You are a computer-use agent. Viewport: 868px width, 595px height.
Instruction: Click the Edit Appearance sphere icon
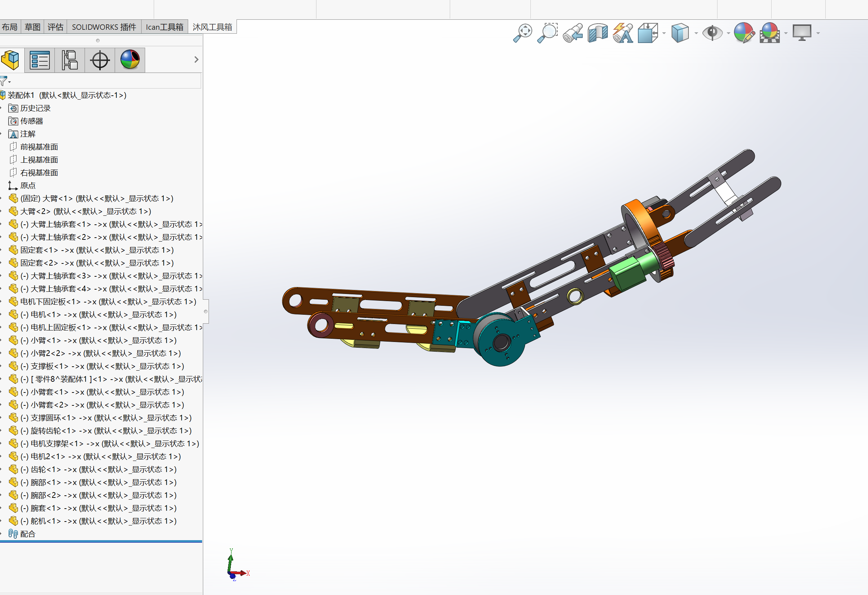pyautogui.click(x=744, y=32)
